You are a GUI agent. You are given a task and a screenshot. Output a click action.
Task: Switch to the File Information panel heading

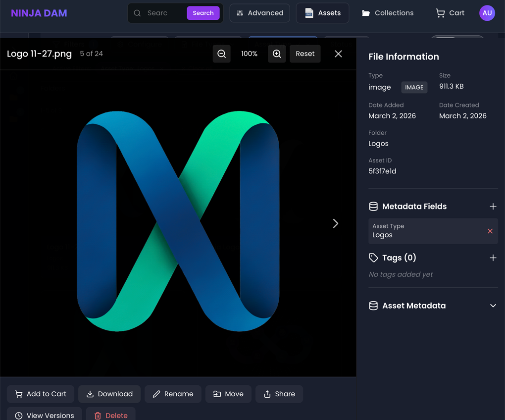404,56
